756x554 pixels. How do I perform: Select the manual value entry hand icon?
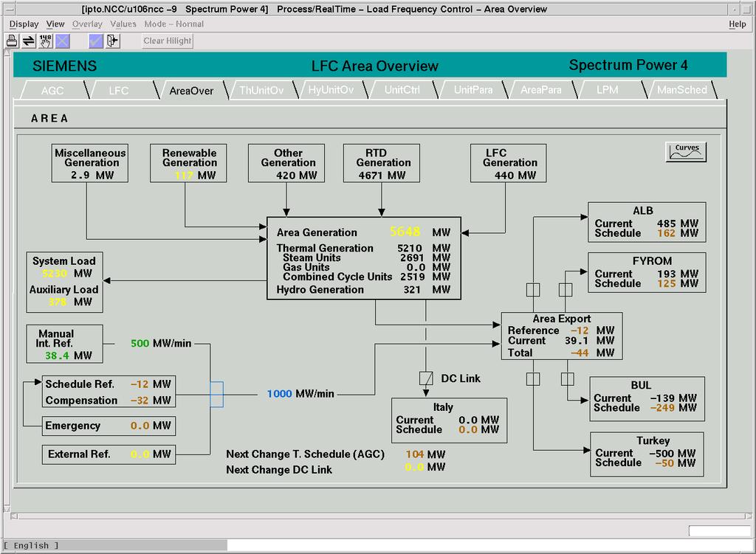(x=45, y=41)
